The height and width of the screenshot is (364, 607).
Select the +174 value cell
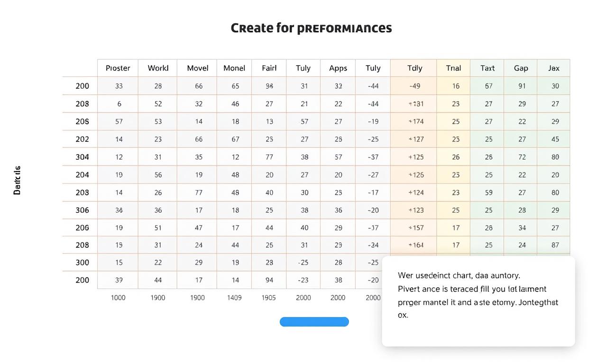click(415, 121)
